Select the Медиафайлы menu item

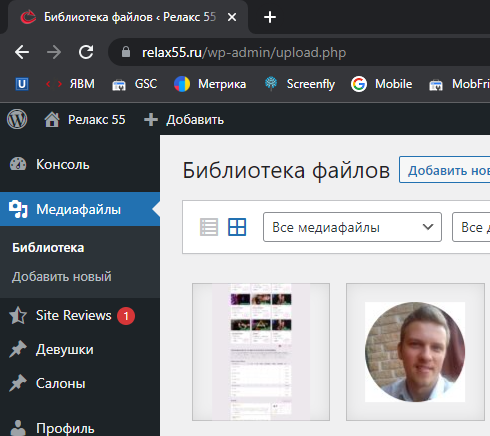(x=80, y=209)
